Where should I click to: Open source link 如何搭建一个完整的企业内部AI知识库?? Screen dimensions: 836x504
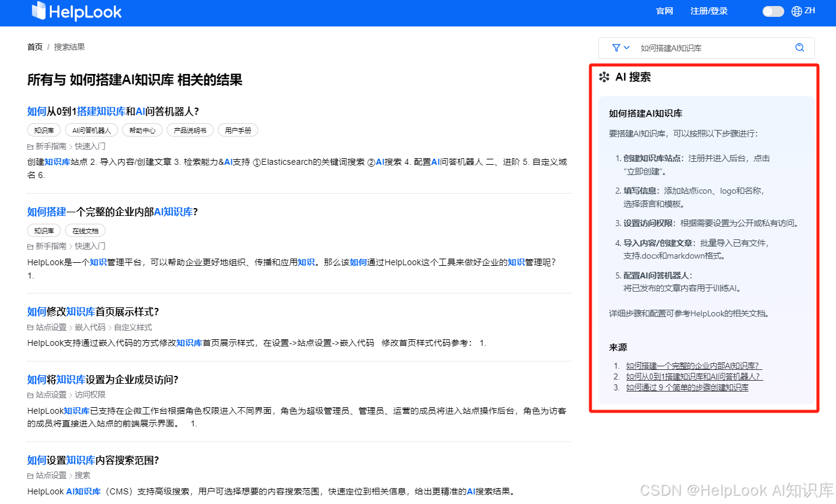(694, 366)
